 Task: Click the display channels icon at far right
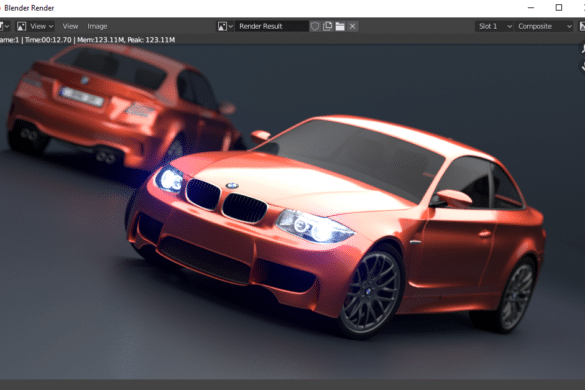(582, 26)
